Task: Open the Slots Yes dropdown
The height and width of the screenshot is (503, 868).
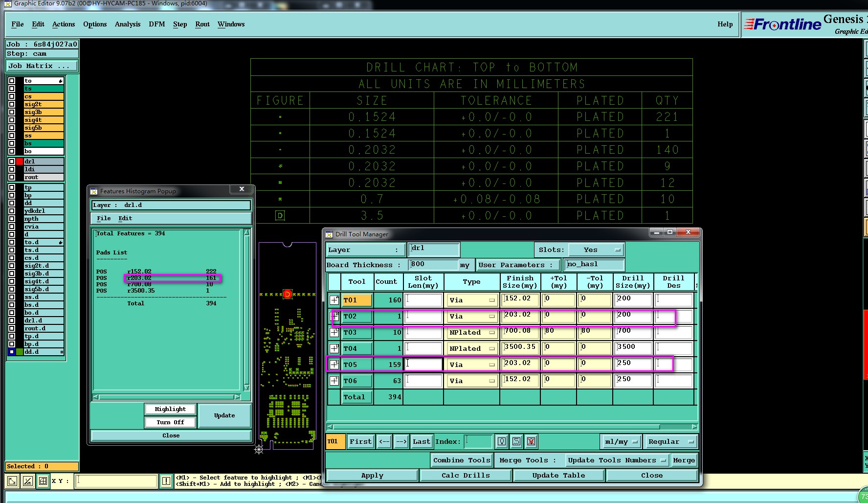Action: (x=597, y=250)
